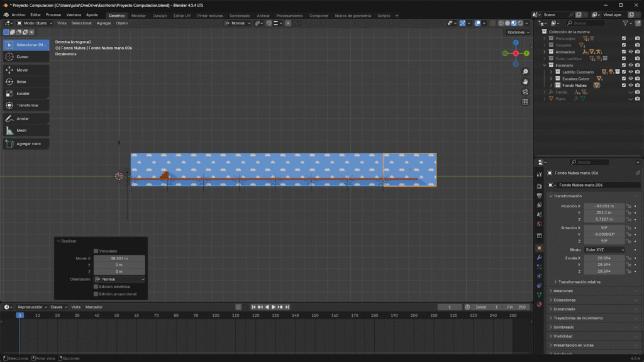Switch to the Sombreado workspace tab
The image size is (644, 362).
tap(239, 16)
